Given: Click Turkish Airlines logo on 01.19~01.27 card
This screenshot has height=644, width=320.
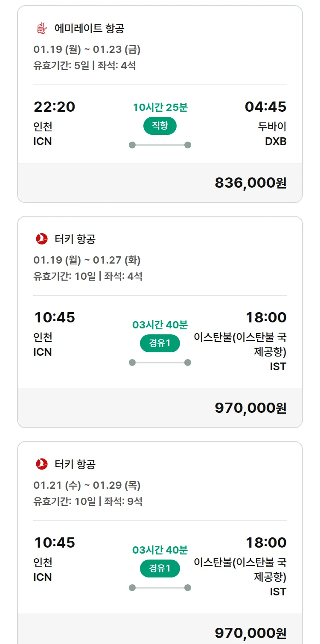Looking at the screenshot, I should (41, 239).
